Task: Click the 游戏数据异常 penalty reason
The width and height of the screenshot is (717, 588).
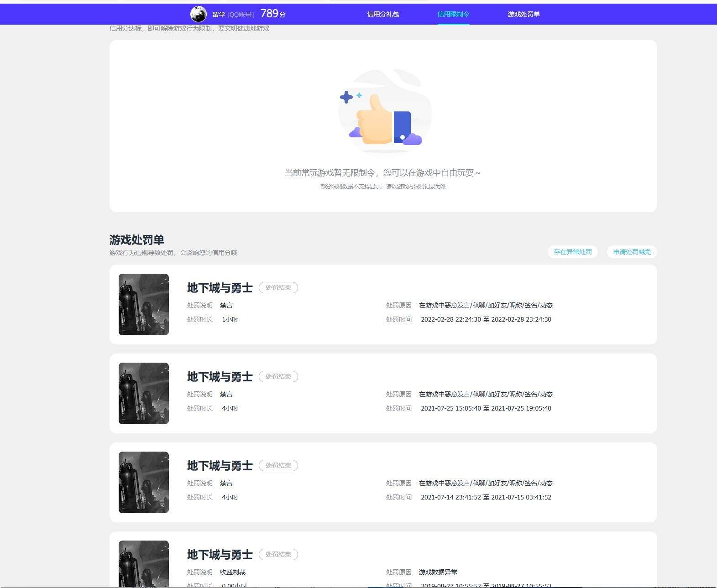Action: point(438,572)
